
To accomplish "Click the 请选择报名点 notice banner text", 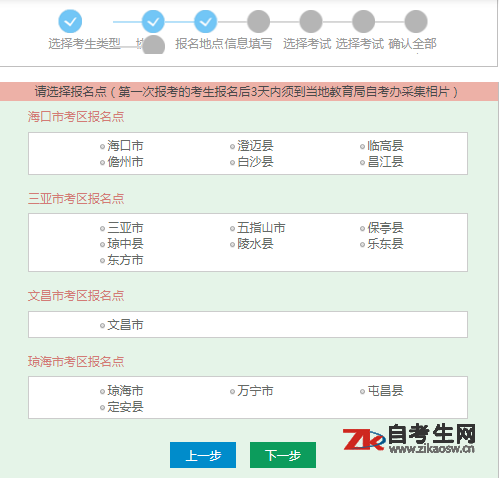I will [x=247, y=92].
